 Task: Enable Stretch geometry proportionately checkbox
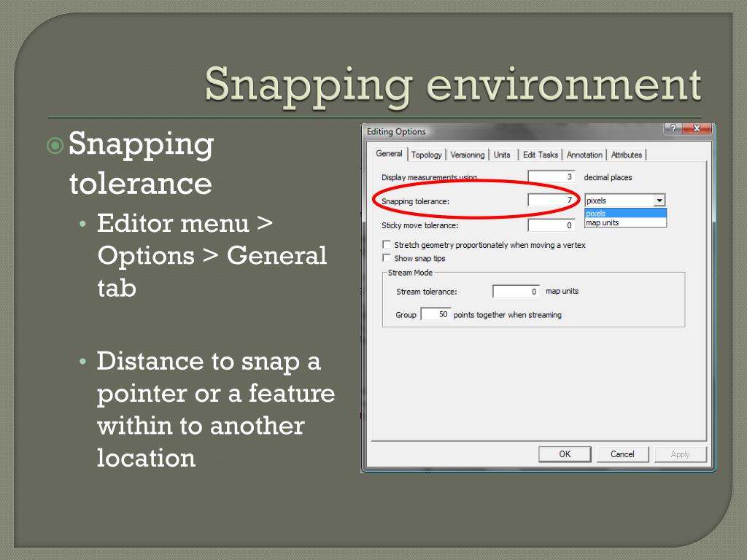387,245
